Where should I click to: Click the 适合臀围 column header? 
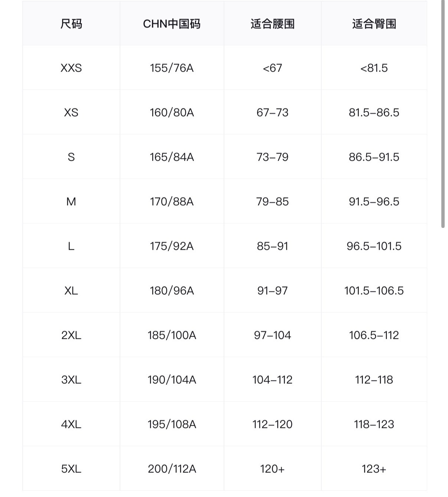click(374, 24)
